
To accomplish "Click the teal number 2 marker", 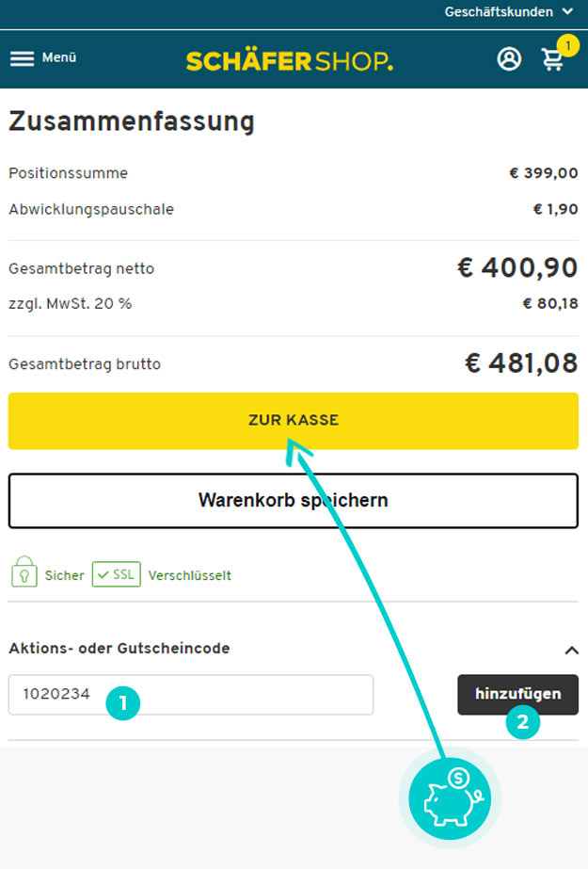I will click(x=523, y=722).
